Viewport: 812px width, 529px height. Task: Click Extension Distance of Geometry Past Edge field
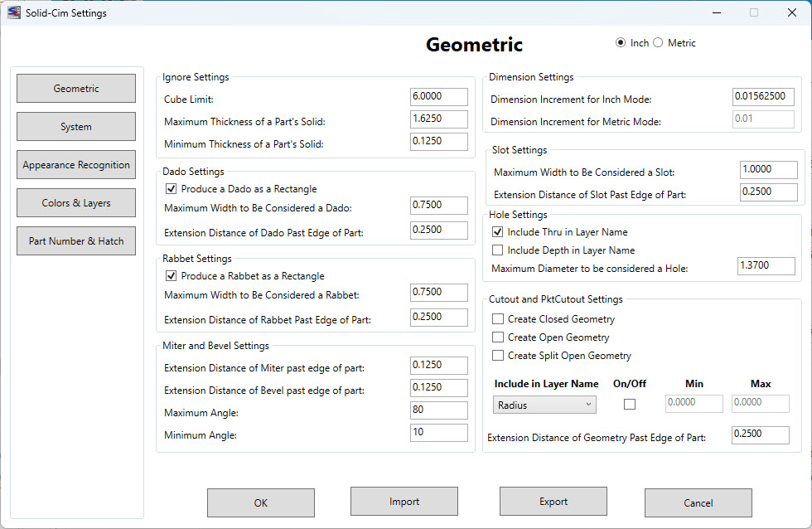pyautogui.click(x=761, y=434)
